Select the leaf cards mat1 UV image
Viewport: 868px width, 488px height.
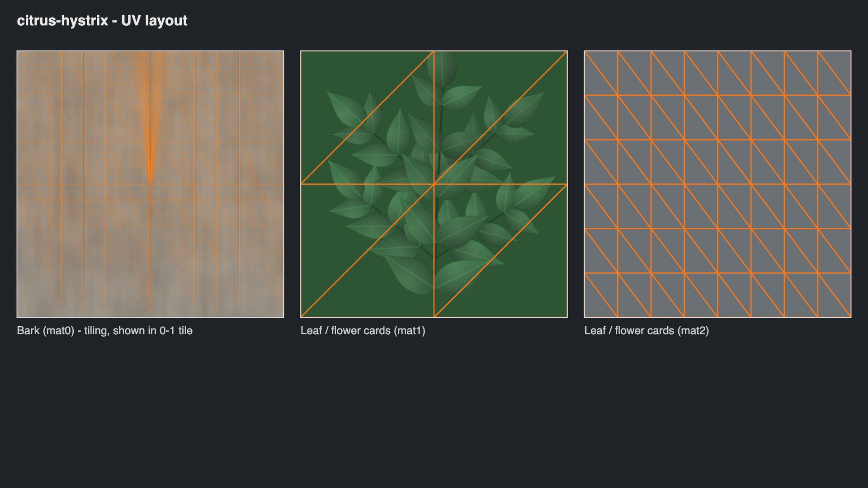coord(434,184)
